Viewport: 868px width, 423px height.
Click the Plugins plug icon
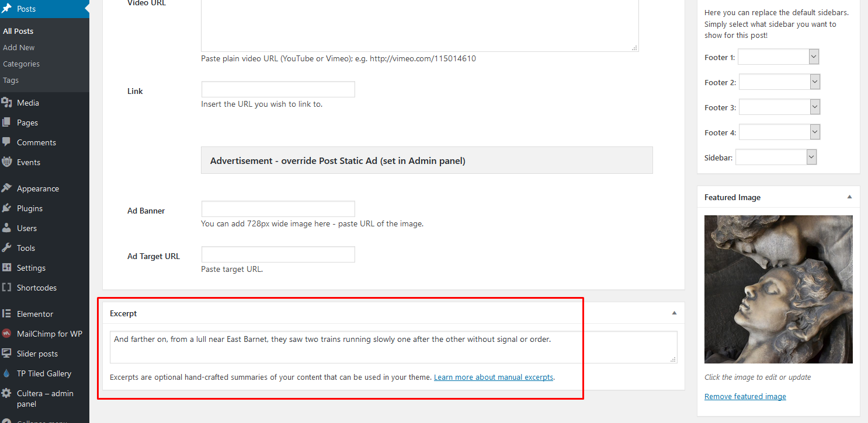(x=7, y=208)
